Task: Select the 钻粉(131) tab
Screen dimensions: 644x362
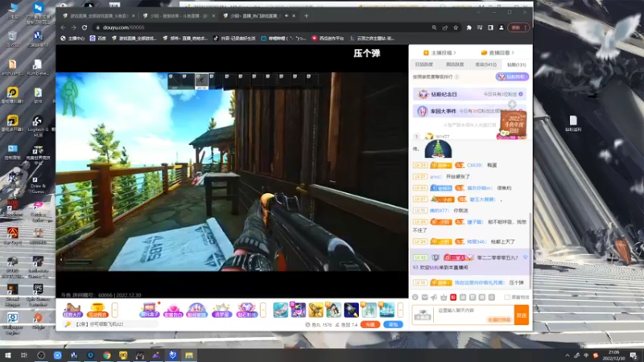Action: click(x=516, y=64)
